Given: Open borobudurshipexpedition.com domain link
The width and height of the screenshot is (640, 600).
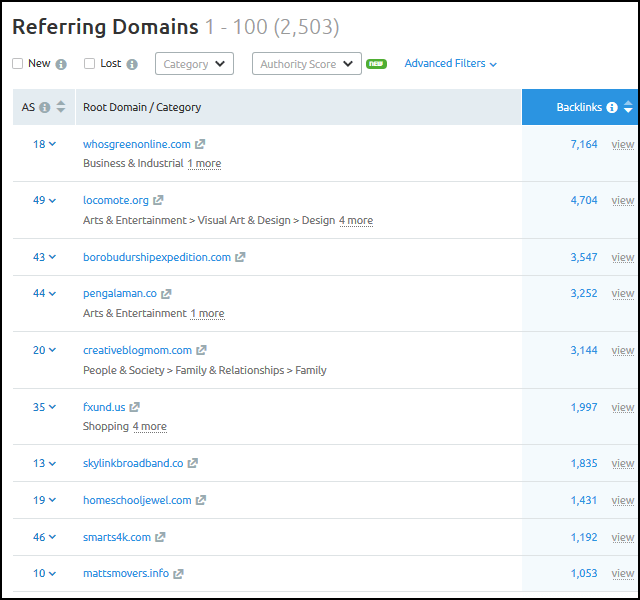Looking at the screenshot, I should tap(157, 258).
